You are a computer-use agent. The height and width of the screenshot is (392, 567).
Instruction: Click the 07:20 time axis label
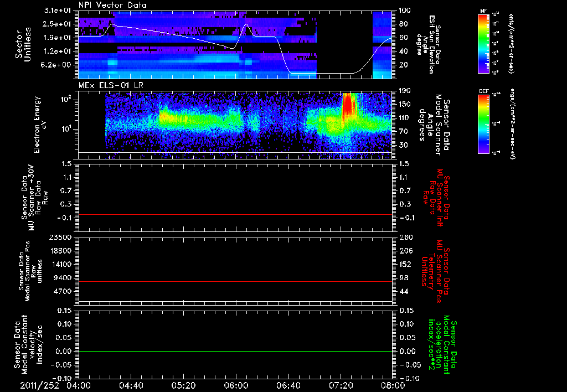341,385
